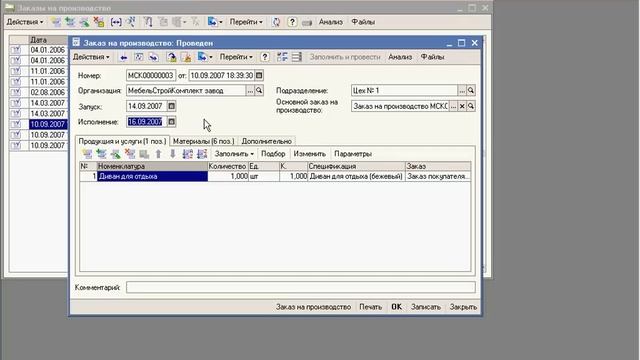Open Файлы in Заказы list window toolbar
This screenshot has height=360, width=640.
click(x=363, y=22)
